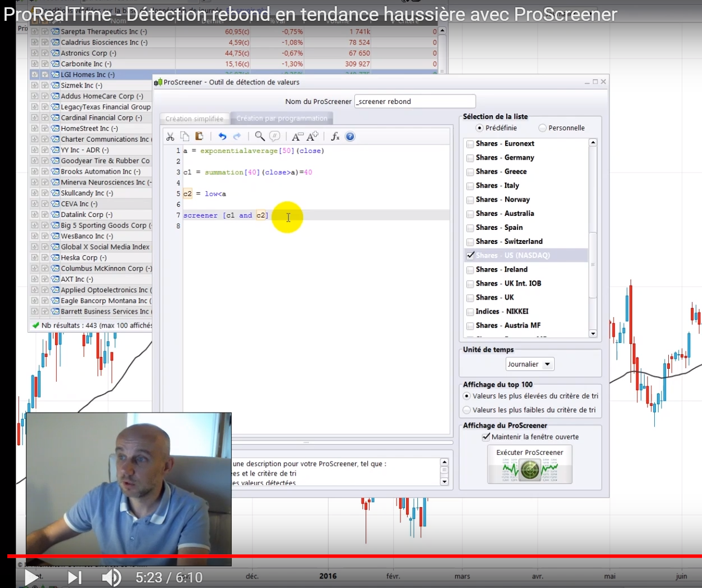
Task: Click the ProScreener name input field
Action: pos(415,101)
